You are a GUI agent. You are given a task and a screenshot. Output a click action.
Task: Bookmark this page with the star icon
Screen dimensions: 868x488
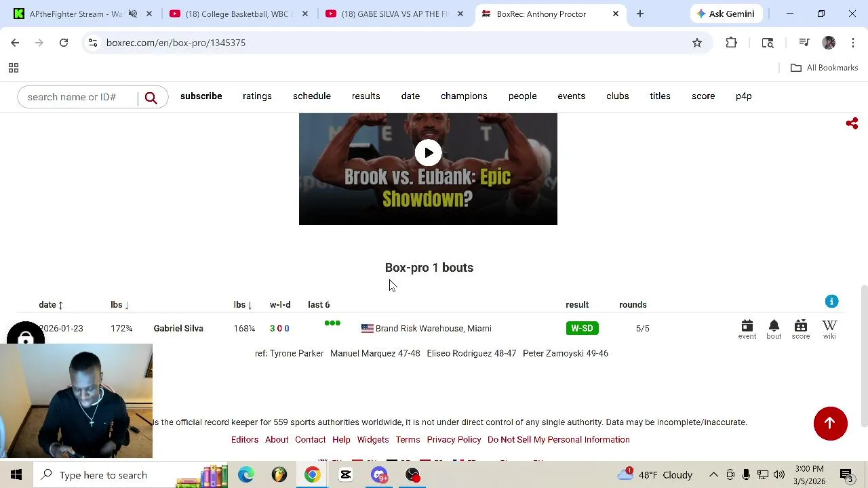(x=696, y=43)
